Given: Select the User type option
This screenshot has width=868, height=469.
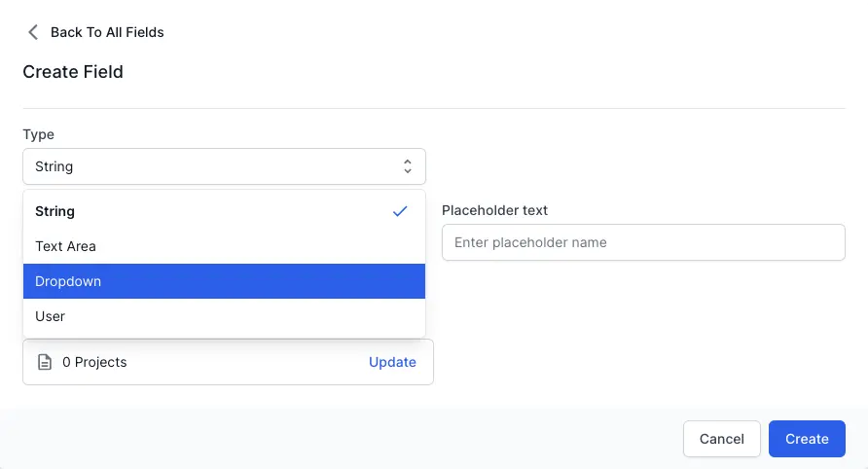Looking at the screenshot, I should coord(51,316).
